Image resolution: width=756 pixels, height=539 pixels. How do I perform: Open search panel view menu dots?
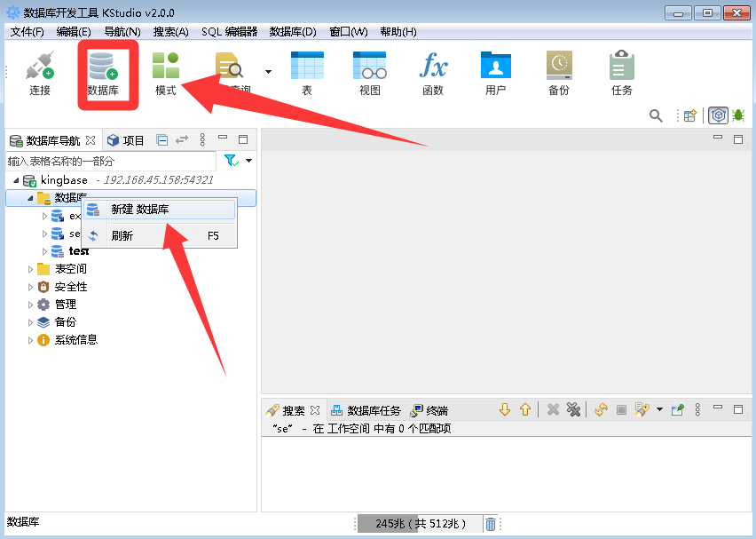[x=697, y=409]
